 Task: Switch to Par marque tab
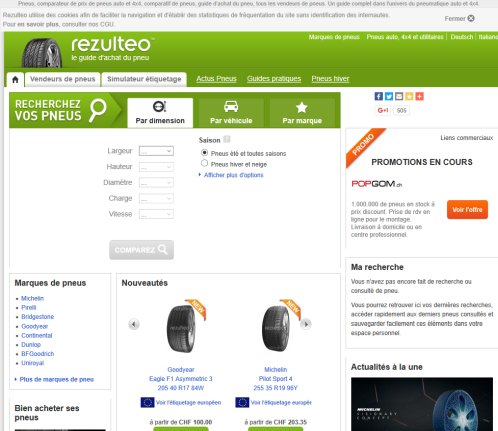[302, 113]
